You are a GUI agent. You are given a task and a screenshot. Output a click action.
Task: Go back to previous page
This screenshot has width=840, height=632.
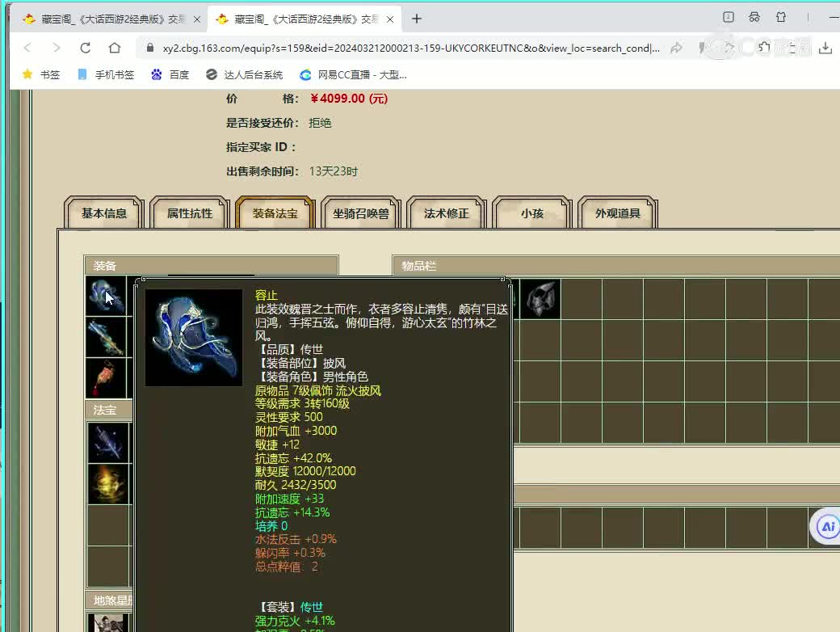point(27,48)
